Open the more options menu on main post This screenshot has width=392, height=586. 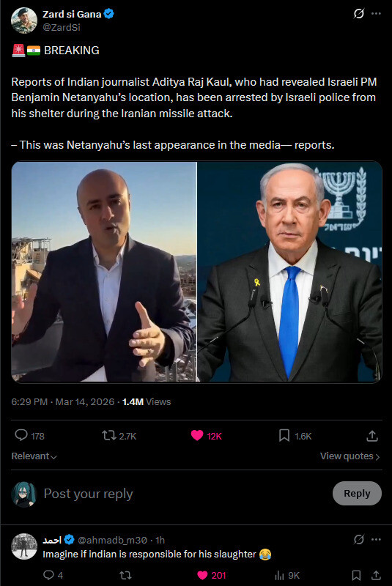(x=376, y=14)
